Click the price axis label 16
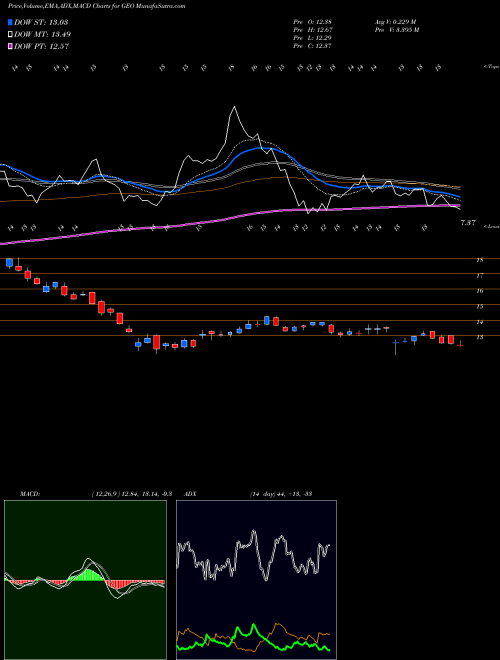 tap(479, 291)
